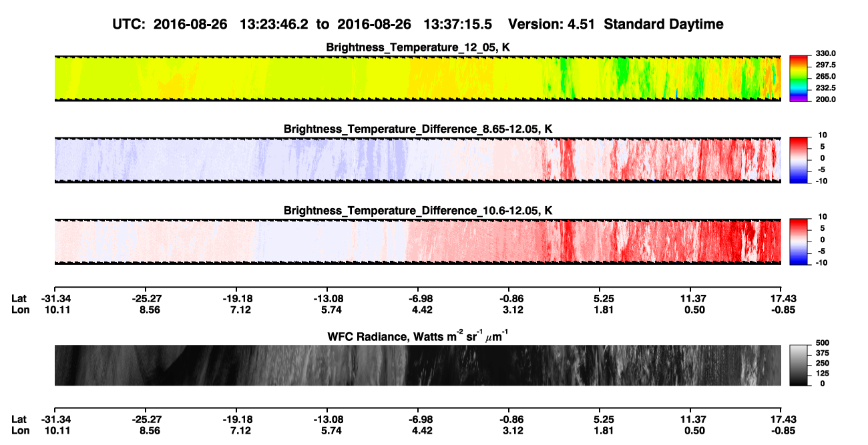
Task: Click longitude 8.56 under the WFC Radiance panel
Action: coord(149,430)
